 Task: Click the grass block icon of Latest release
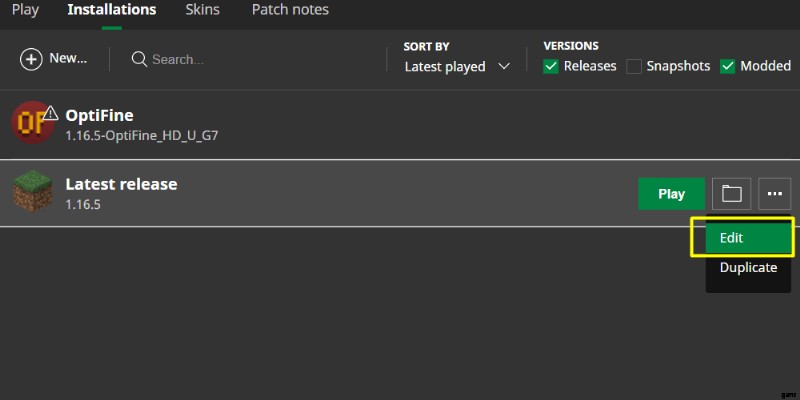[x=31, y=193]
